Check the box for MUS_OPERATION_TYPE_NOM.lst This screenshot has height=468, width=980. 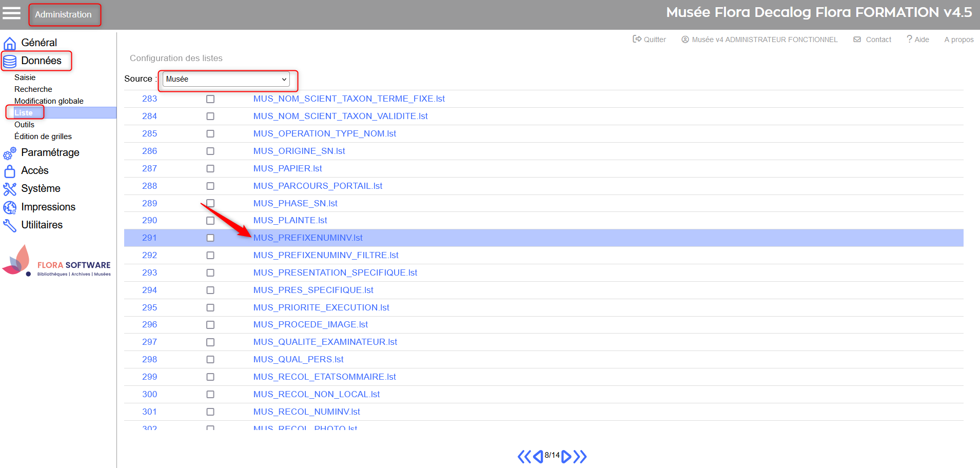tap(210, 134)
